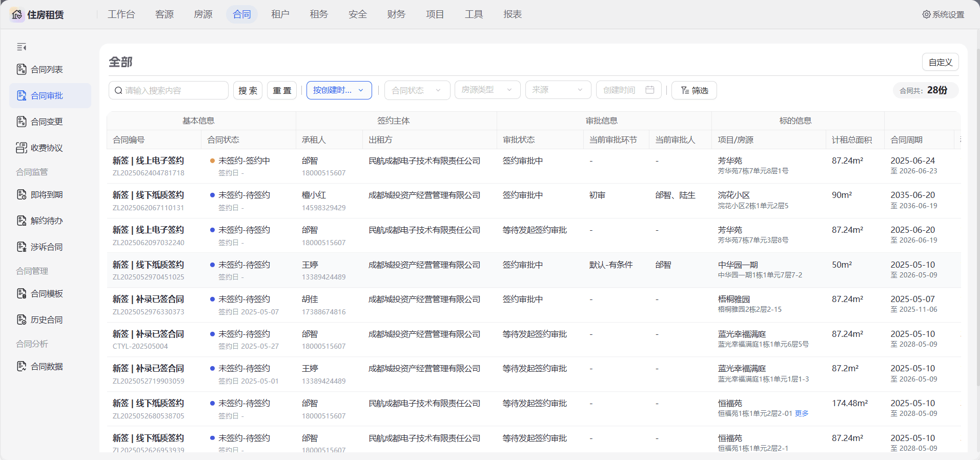
Task: Go to the 租户 top menu
Action: tap(280, 14)
